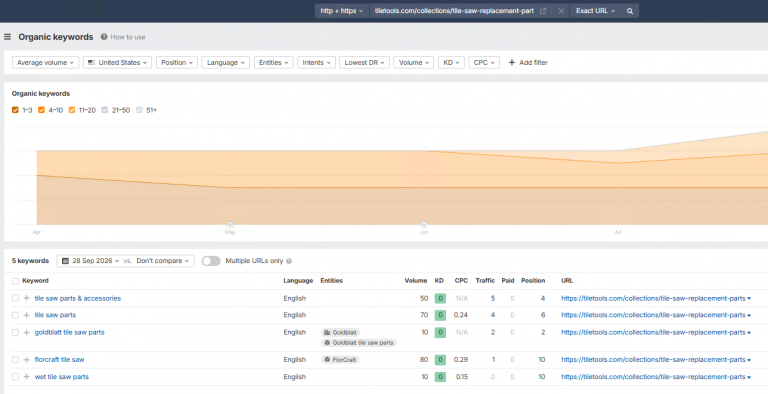The width and height of the screenshot is (768, 394).
Task: Check the florcraft tile saw row checkbox
Action: pos(15,360)
